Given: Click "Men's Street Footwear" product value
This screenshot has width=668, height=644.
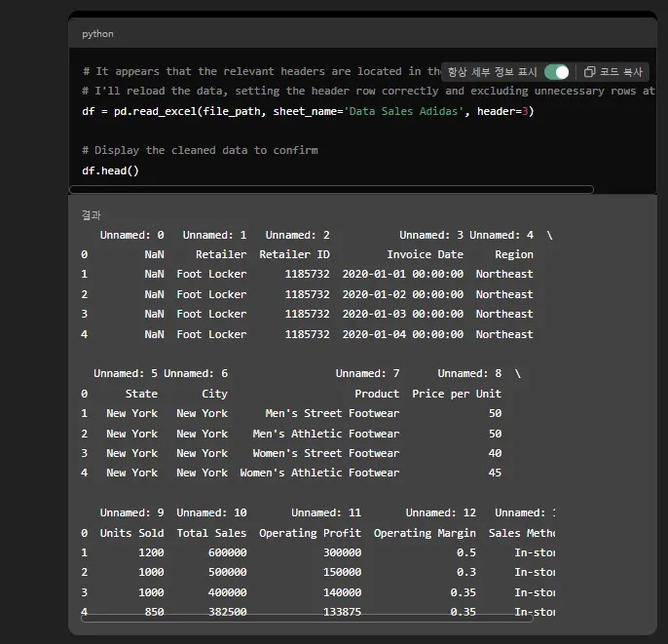Looking at the screenshot, I should pyautogui.click(x=332, y=413).
